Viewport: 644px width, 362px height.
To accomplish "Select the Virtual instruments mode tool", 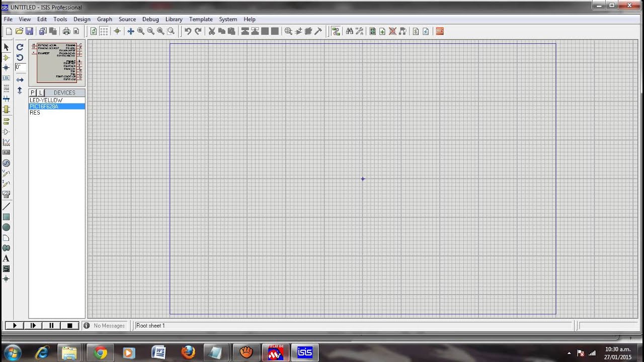I will pos(7,194).
